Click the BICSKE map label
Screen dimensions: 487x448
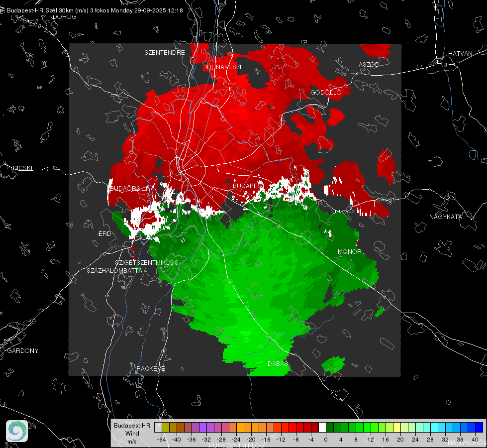23,168
